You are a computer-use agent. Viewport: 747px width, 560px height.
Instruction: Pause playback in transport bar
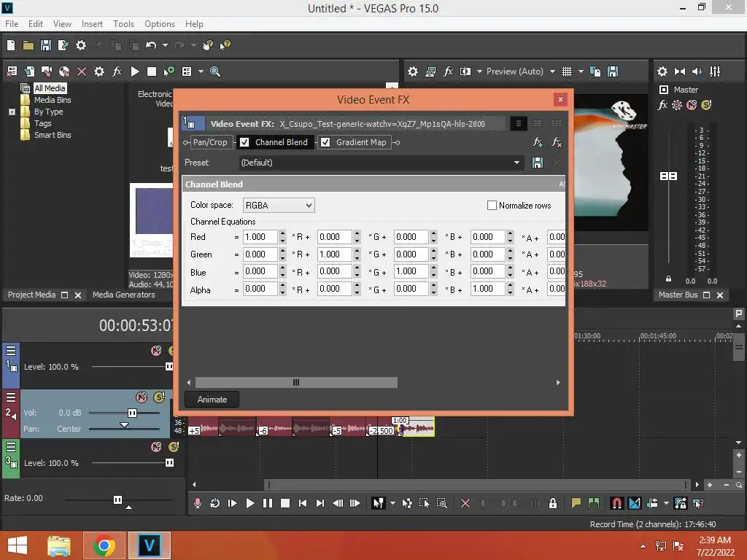click(x=268, y=503)
